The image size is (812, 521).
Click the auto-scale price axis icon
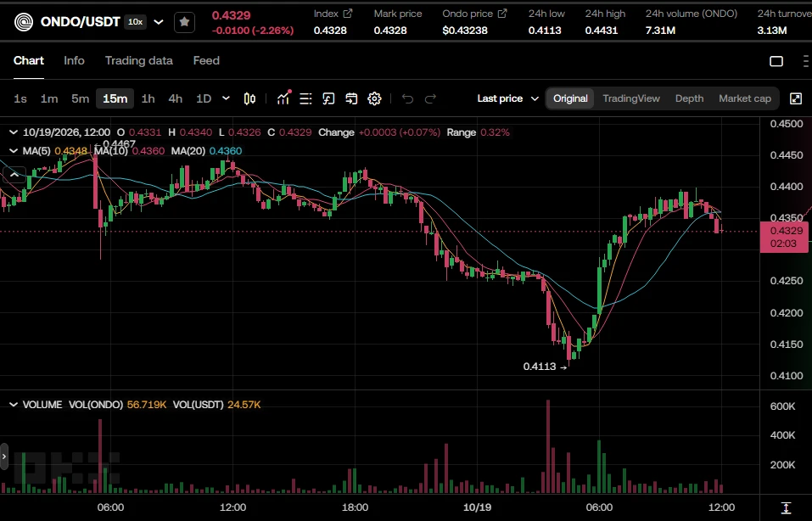tap(786, 507)
